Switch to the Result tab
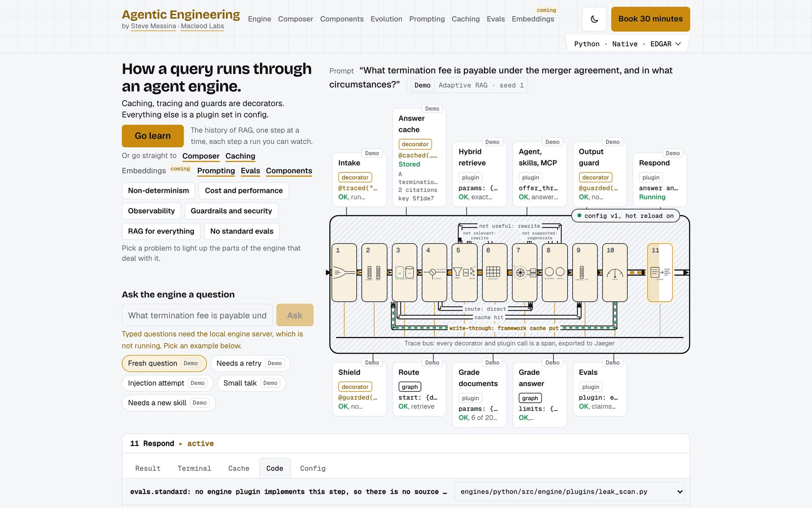The width and height of the screenshot is (812, 508). 148,468
